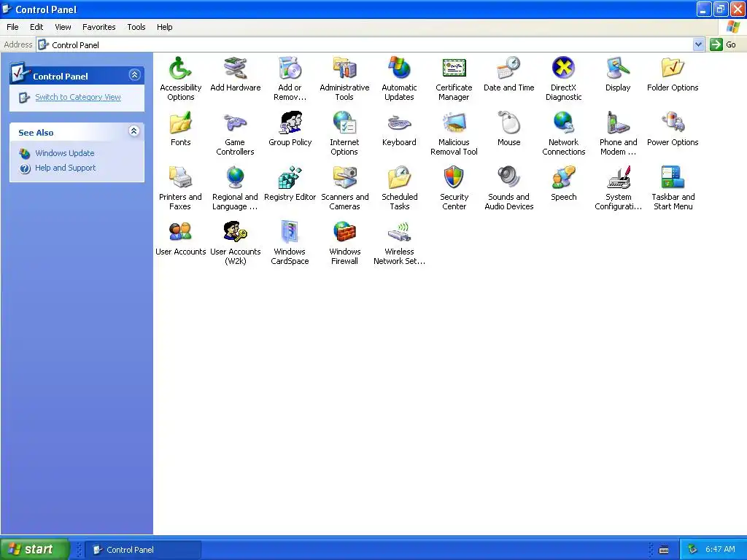Open the Tools menu
This screenshot has height=560, width=747.
tap(136, 27)
